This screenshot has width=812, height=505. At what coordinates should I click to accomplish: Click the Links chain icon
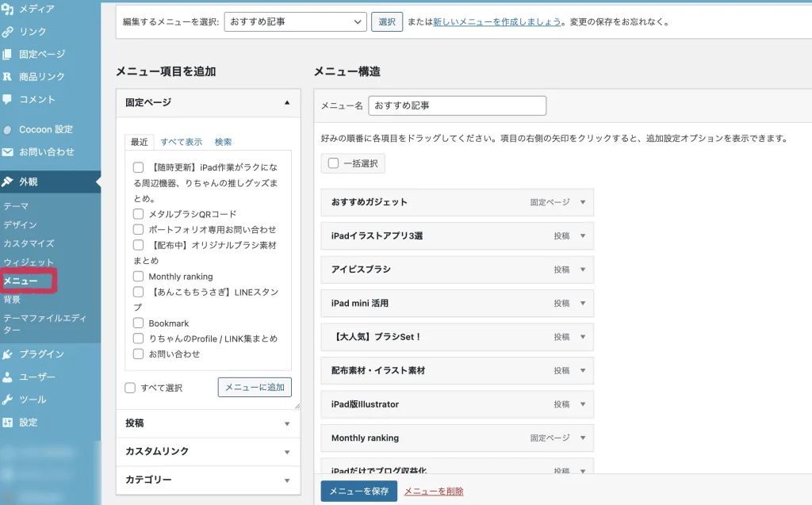pos(7,32)
